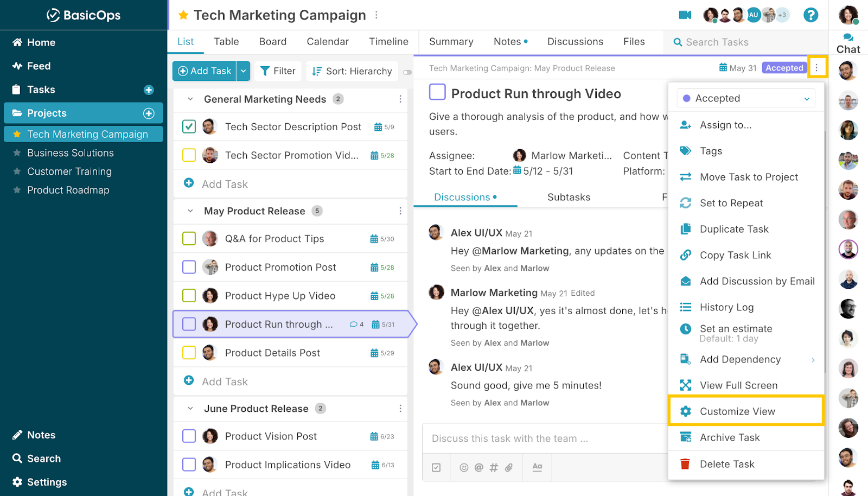Screen dimensions: 868x496
Task: Open the start to end date calendar icon
Action: point(517,170)
